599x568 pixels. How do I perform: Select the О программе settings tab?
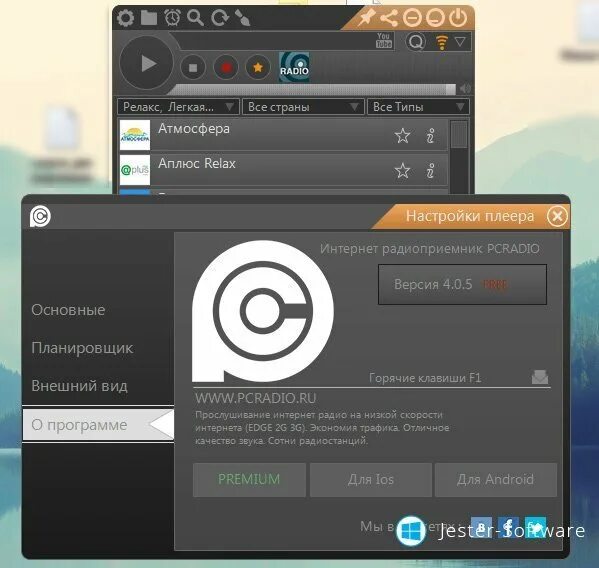(x=98, y=424)
